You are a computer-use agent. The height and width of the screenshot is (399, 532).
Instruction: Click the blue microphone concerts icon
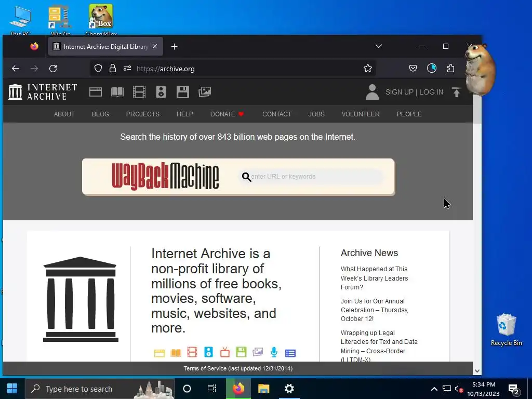274,352
